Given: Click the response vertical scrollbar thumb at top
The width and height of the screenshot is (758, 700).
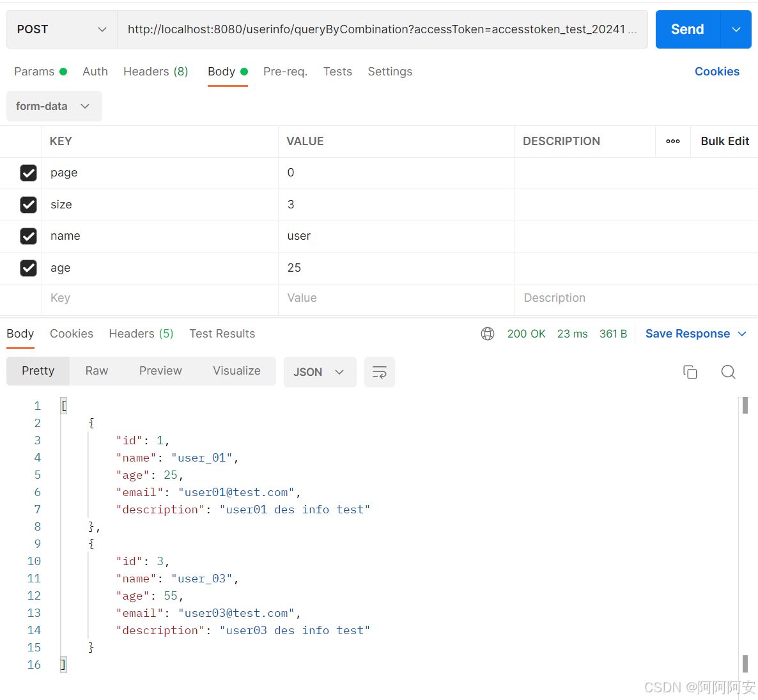Looking at the screenshot, I should [x=745, y=405].
